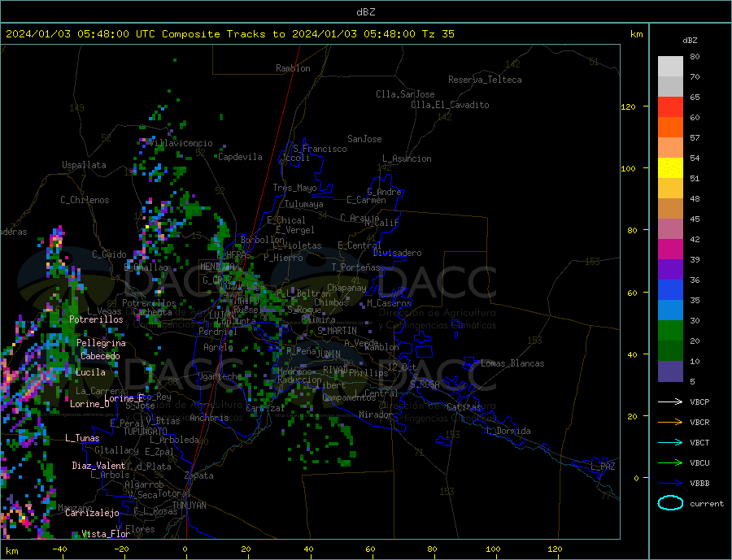This screenshot has width=732, height=560.
Task: Click the Phillips map label
Action: tap(368, 373)
